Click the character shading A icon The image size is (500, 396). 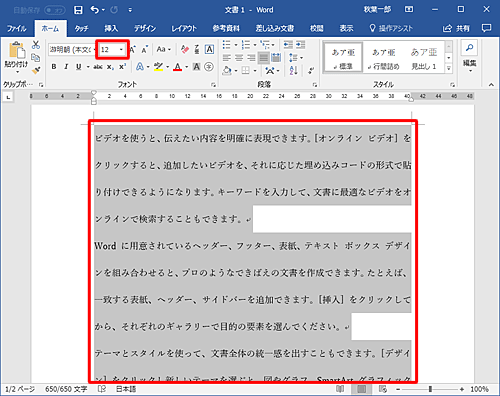click(x=197, y=67)
